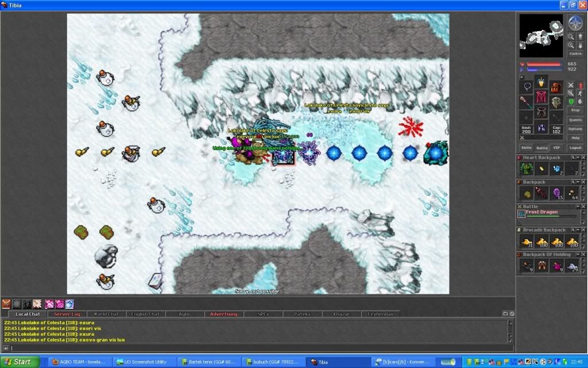Minimize the Backpack Of Holding container
Screen dimensions: 588x368
(578, 255)
